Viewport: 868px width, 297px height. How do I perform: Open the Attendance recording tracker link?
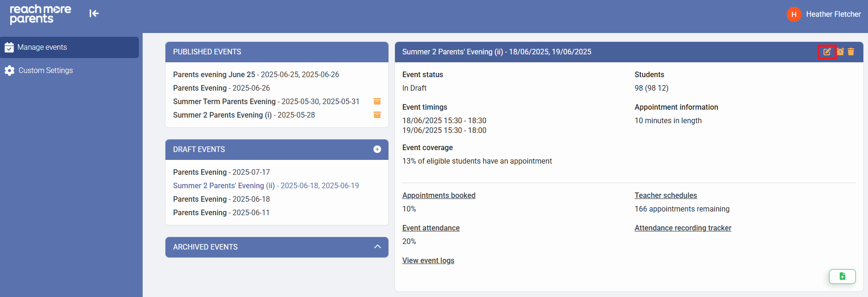point(683,228)
